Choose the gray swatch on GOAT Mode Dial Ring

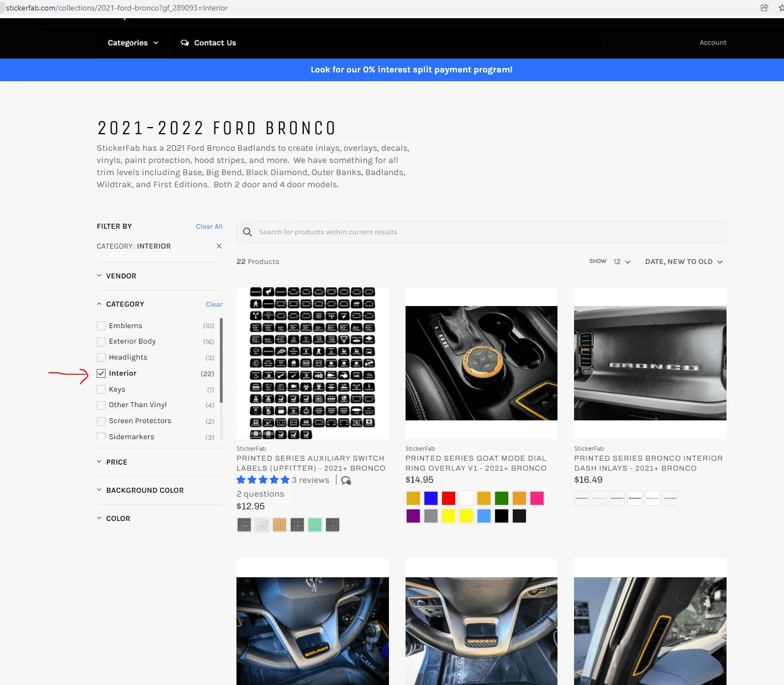click(x=431, y=516)
